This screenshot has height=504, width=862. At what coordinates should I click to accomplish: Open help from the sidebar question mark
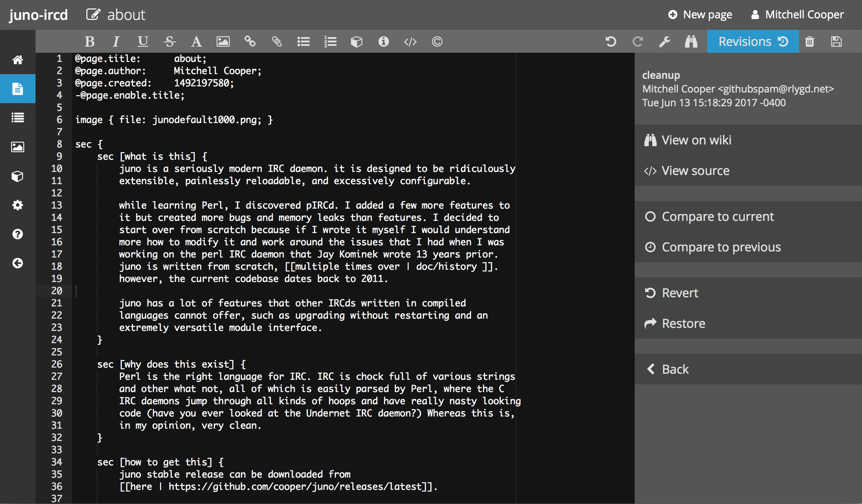click(x=18, y=234)
